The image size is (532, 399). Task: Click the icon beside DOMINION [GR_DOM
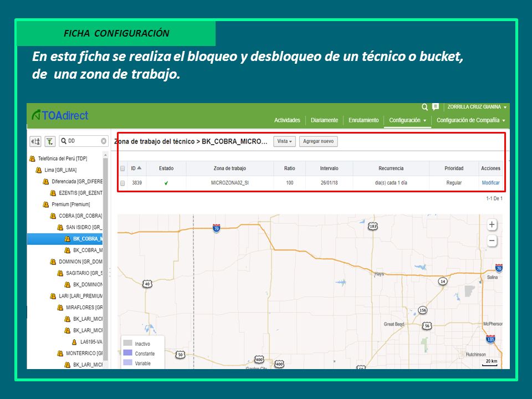coord(53,262)
